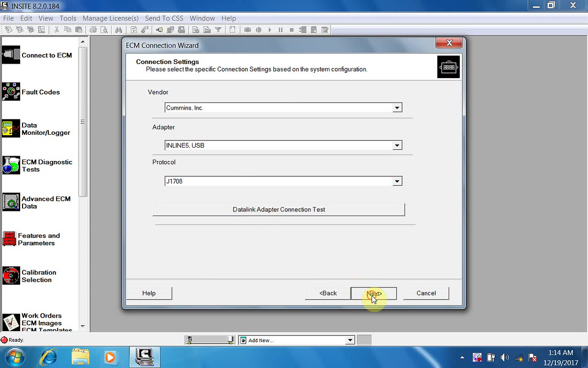Open Windows Explorer folder in taskbar
Screen dimensions: 588x368
point(80,357)
